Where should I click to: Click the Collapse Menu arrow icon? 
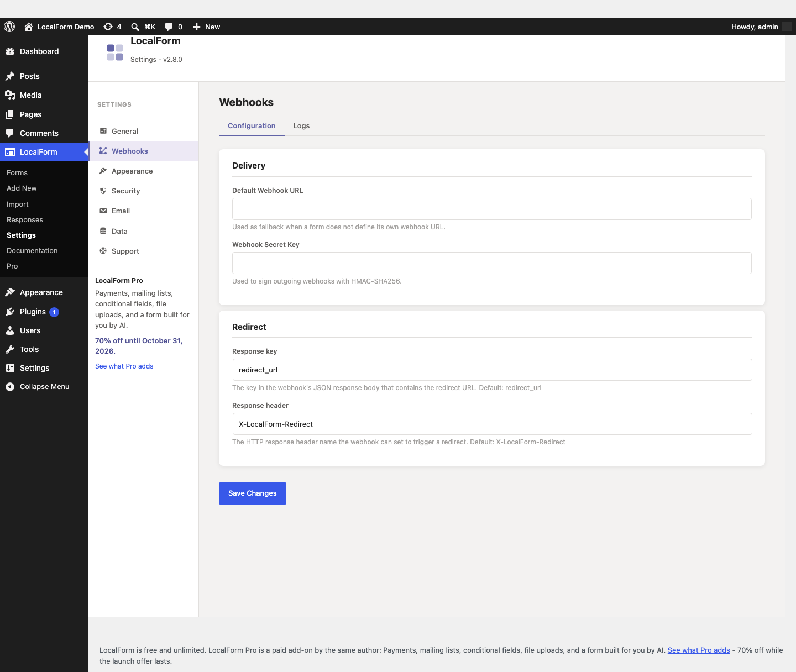(x=10, y=387)
